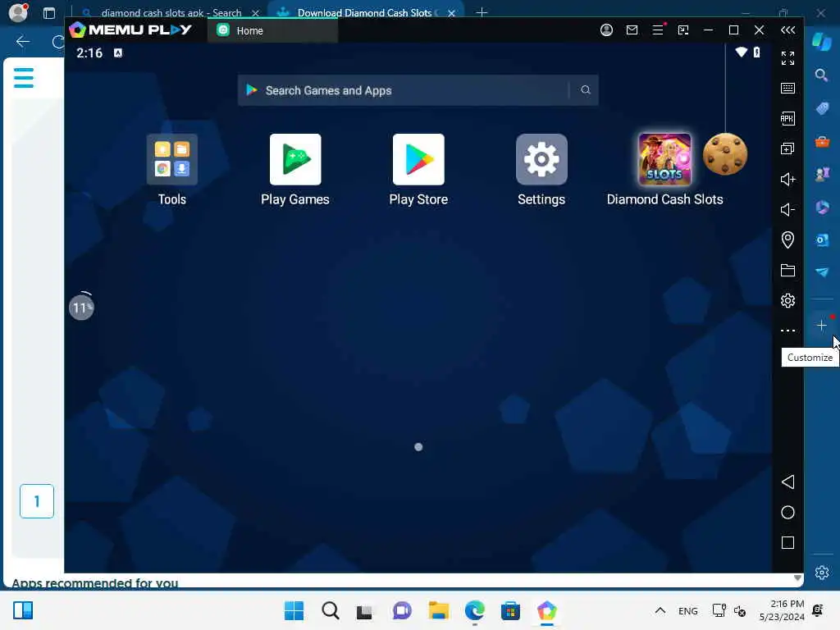Select the MEmu Home tab
Image resolution: width=840 pixels, height=630 pixels.
272,30
